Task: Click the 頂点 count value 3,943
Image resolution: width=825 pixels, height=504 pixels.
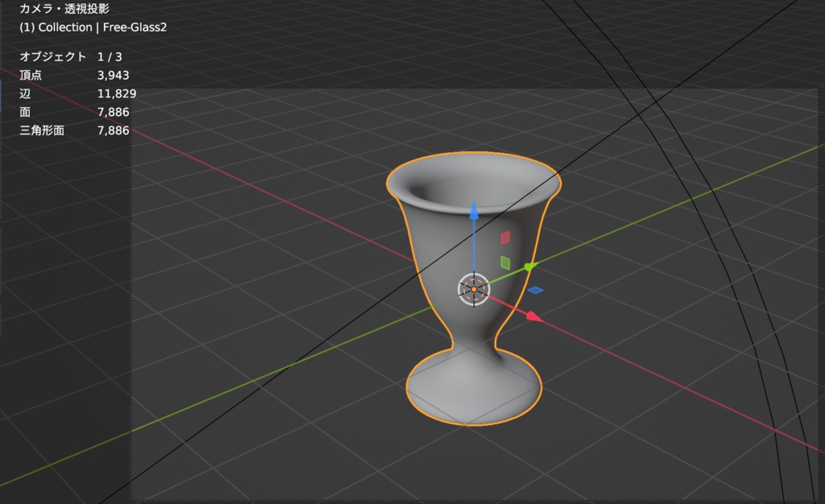Action: click(113, 75)
